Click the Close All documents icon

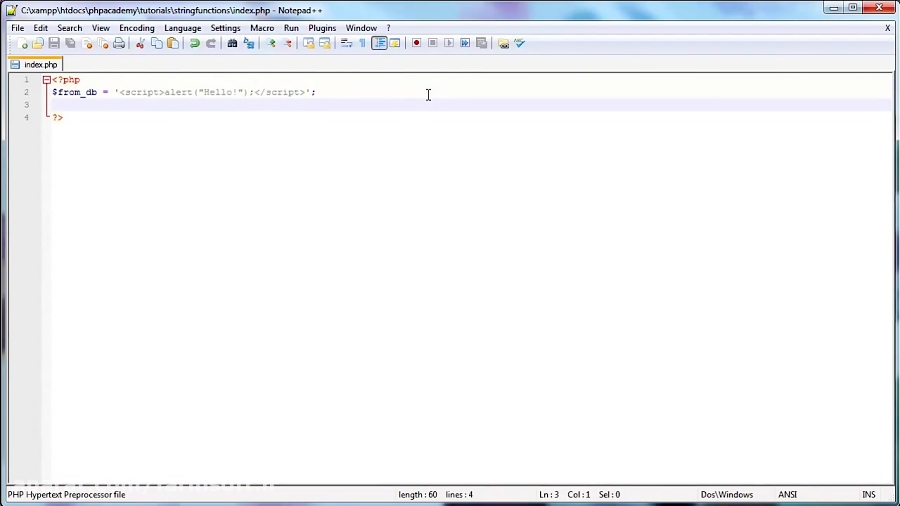point(103,44)
